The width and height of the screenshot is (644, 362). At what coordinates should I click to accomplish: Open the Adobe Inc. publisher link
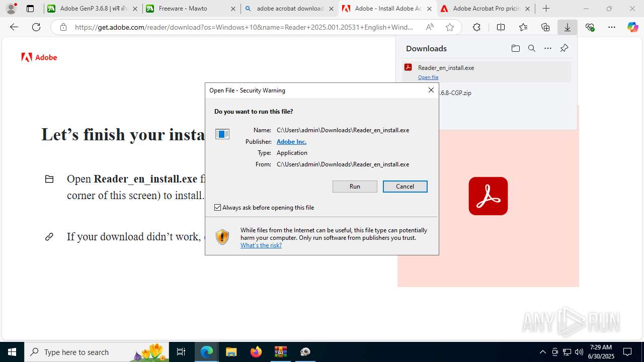(291, 142)
